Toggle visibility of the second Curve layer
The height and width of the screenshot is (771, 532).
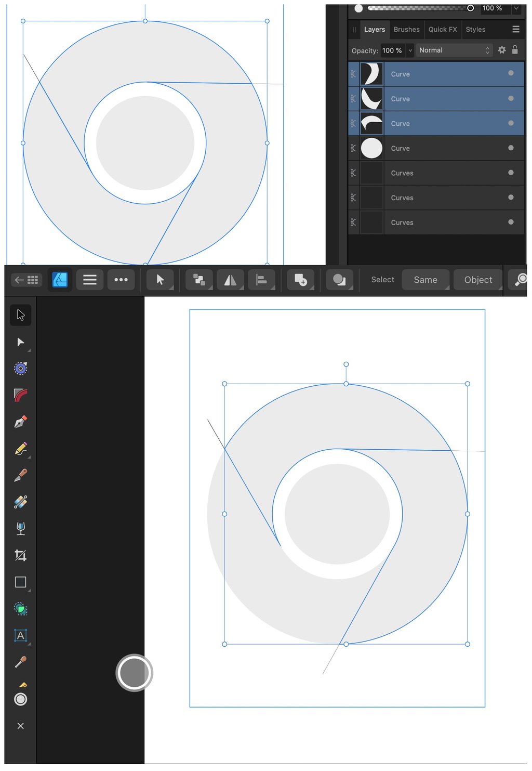click(x=511, y=98)
